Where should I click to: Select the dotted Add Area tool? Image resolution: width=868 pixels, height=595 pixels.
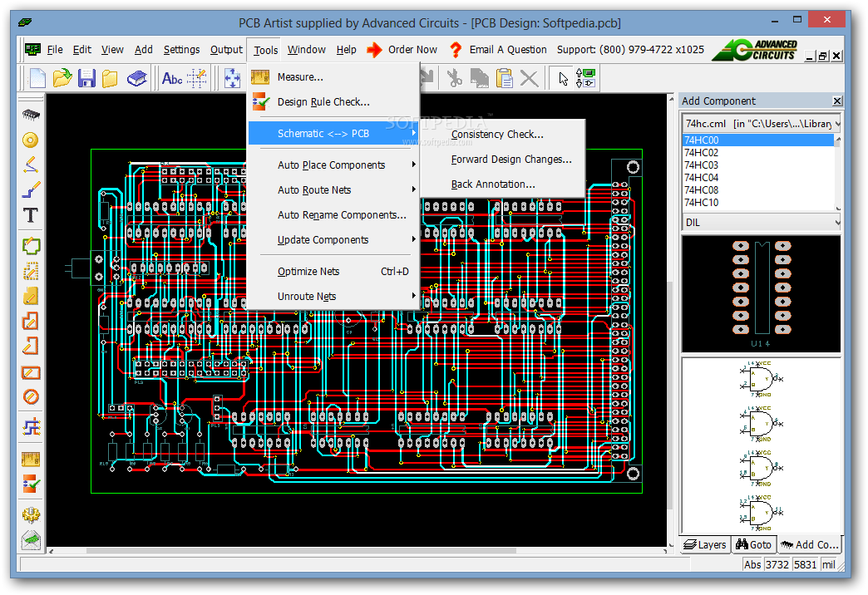(x=31, y=271)
